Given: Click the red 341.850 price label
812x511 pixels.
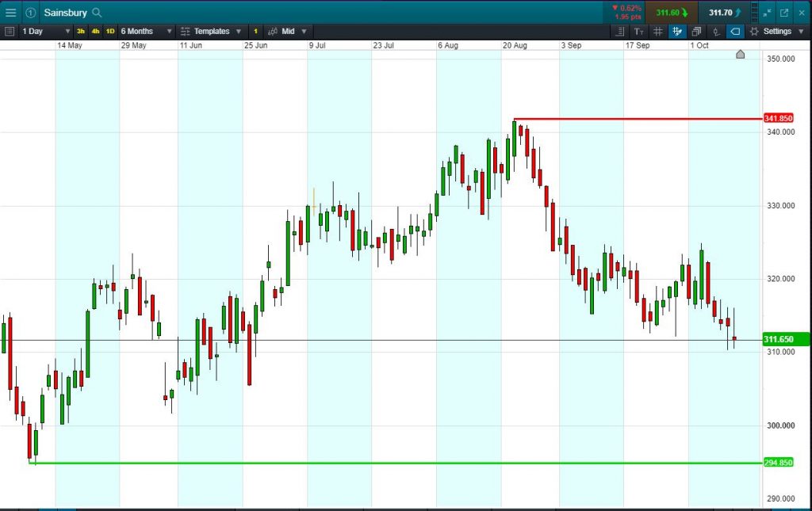Looking at the screenshot, I should [x=779, y=118].
